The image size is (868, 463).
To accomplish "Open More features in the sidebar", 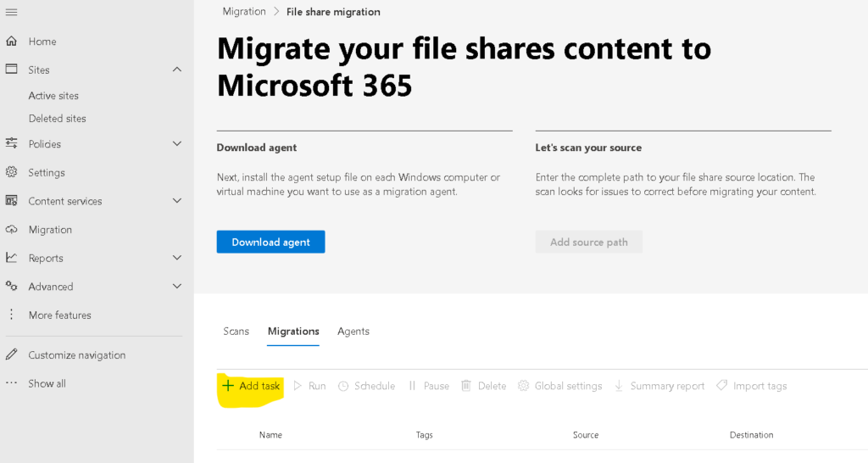I will click(60, 315).
